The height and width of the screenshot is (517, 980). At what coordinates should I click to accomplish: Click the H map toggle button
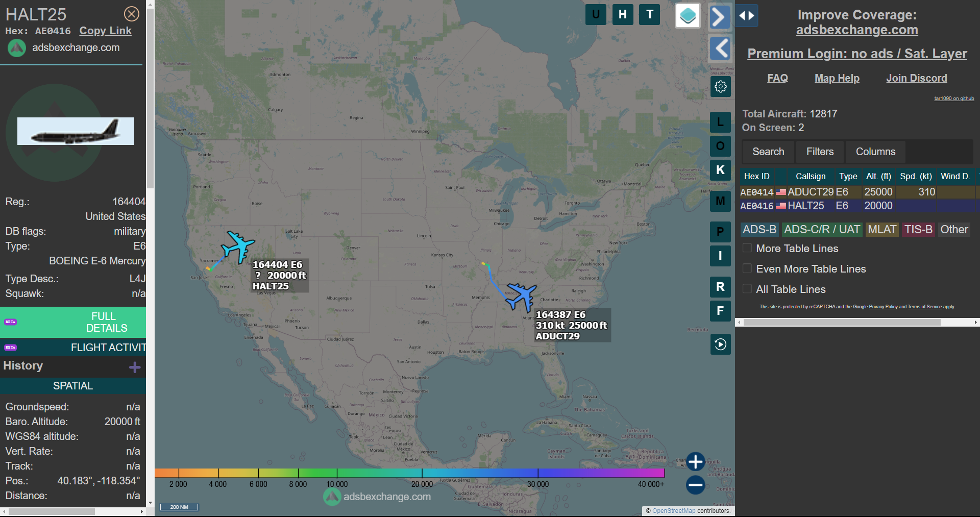tap(623, 14)
